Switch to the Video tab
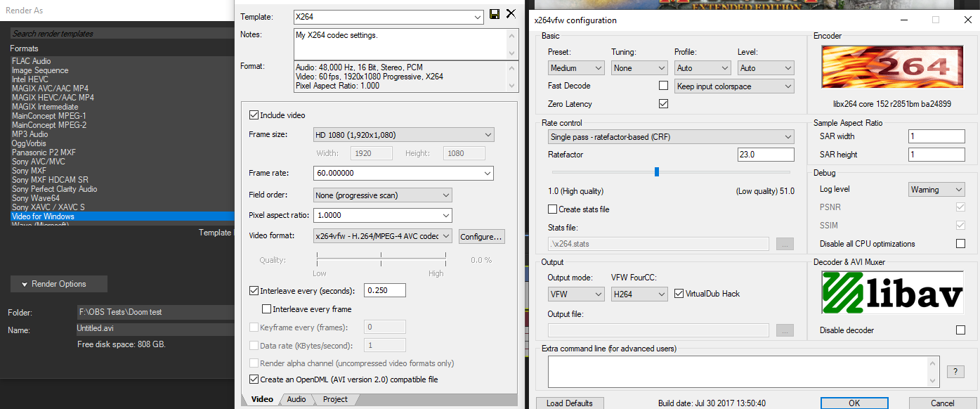 pos(261,399)
